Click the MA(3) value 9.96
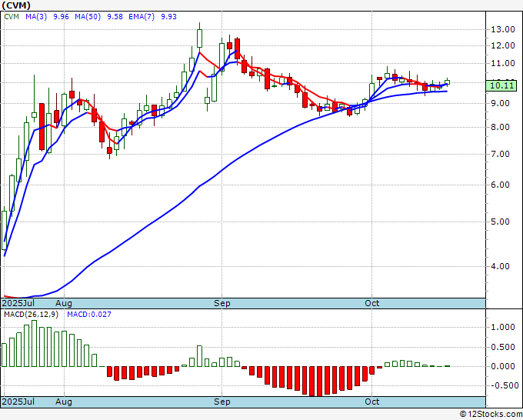 tap(61, 17)
